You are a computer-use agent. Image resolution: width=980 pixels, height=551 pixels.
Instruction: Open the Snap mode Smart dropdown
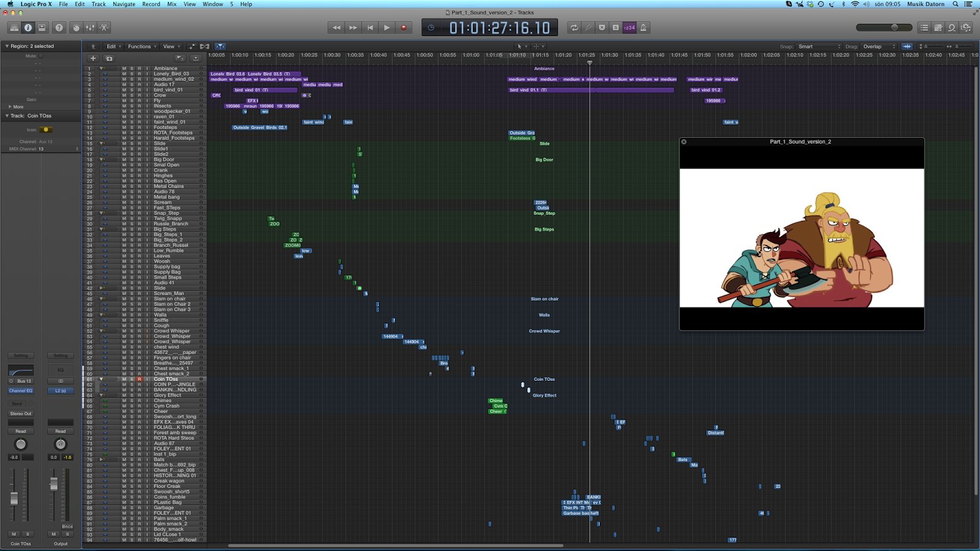(x=819, y=47)
